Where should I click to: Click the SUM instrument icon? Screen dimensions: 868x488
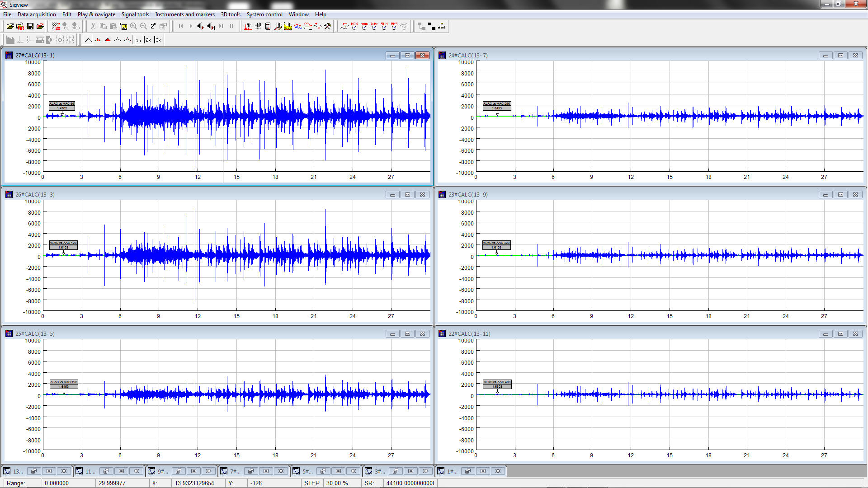coord(384,26)
